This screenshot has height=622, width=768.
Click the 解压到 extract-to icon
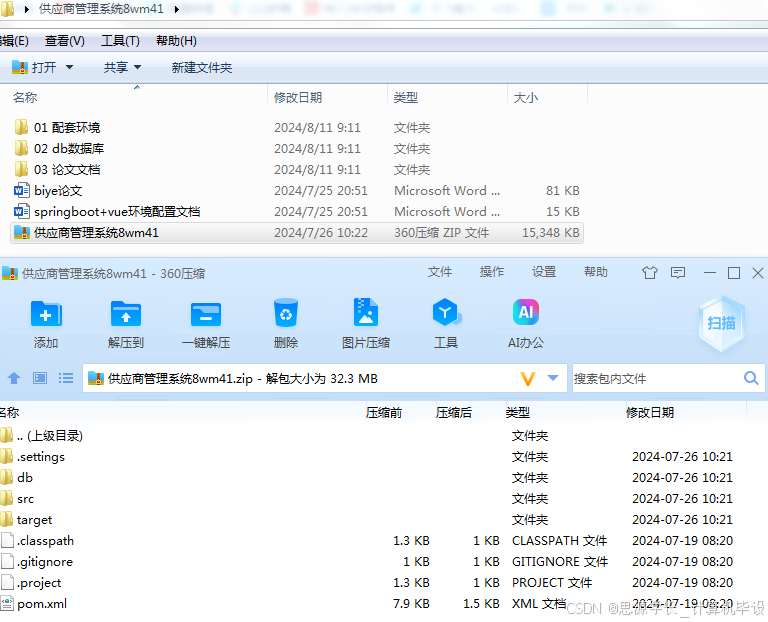click(x=126, y=313)
